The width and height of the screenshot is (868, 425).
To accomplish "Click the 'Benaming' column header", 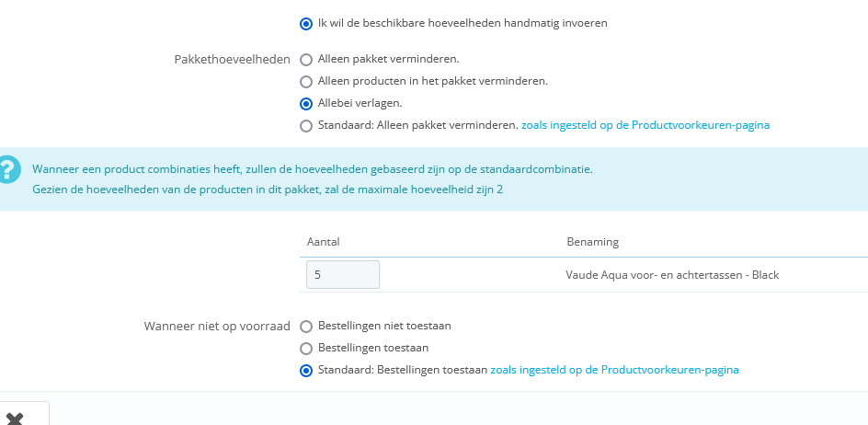I will point(592,242).
